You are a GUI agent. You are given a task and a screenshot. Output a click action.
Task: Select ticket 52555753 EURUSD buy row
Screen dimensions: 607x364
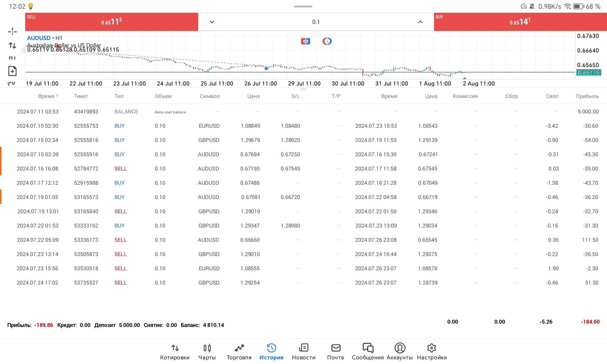(303, 126)
